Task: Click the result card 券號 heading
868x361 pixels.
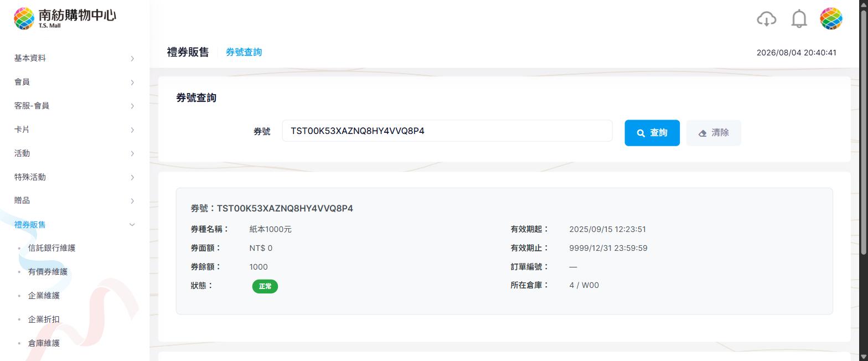Action: click(272, 208)
